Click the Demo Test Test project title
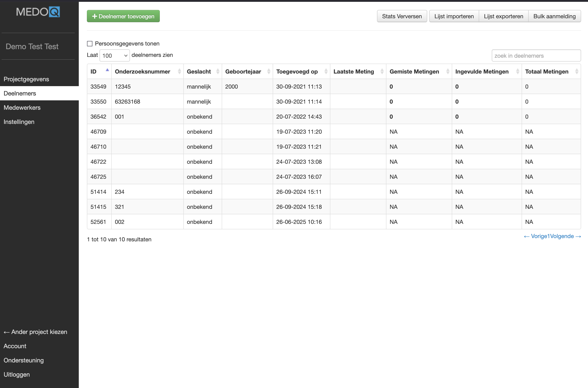 coord(32,47)
